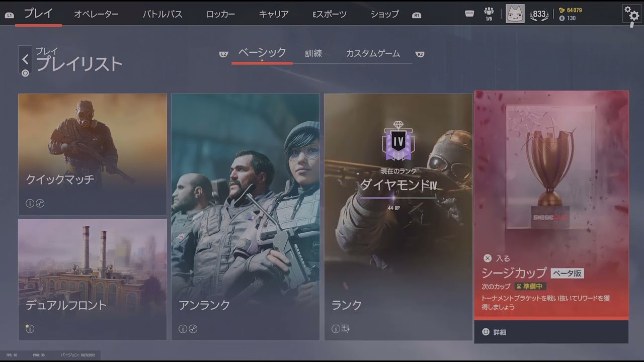The image size is (644, 362).
Task: Open the プレイ top menu tab
Action: tap(38, 14)
